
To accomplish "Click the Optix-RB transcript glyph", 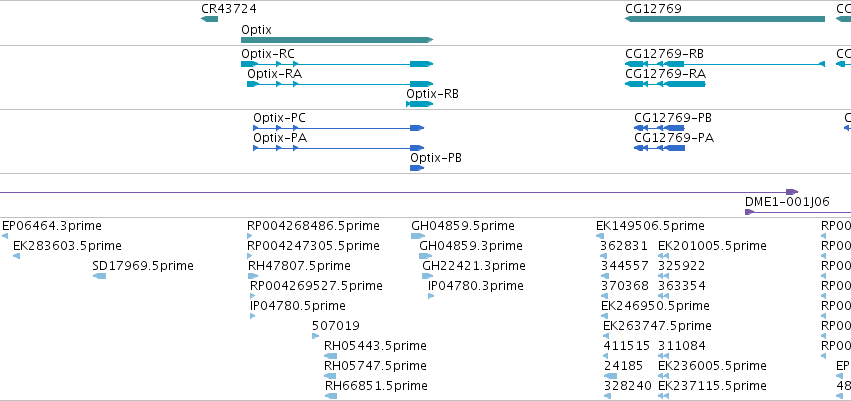I will [x=420, y=104].
